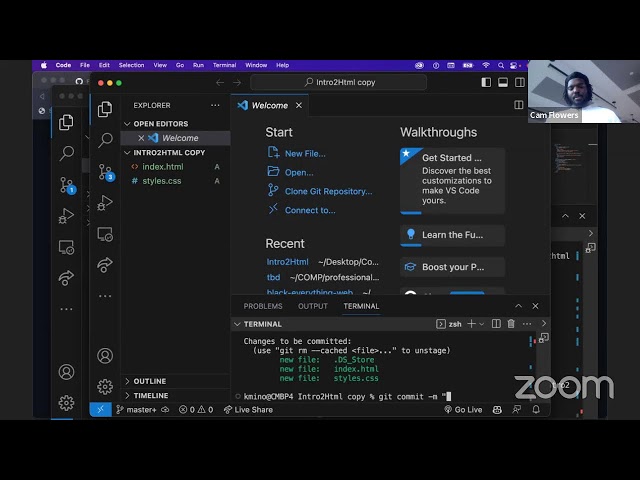
Task: Collapse the OPEN EDITORS section
Action: click(x=176, y=124)
